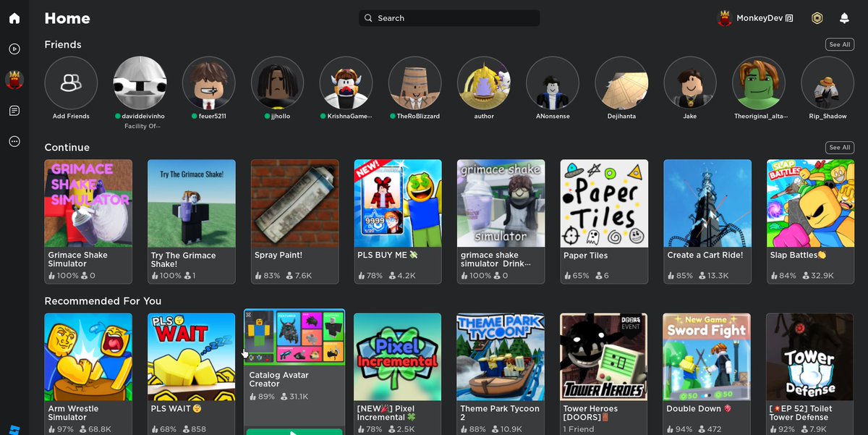
Task: Click the Search input field
Action: [449, 18]
